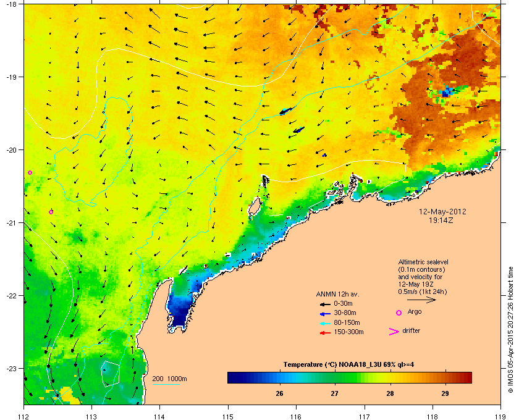This screenshot has height=420, width=519.
Task: Click the date label '12-May-2012'
Action: (442, 211)
